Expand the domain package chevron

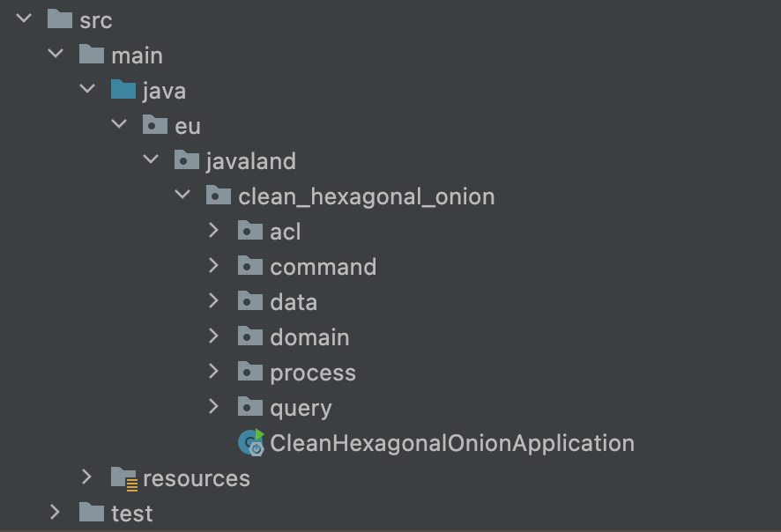click(213, 336)
